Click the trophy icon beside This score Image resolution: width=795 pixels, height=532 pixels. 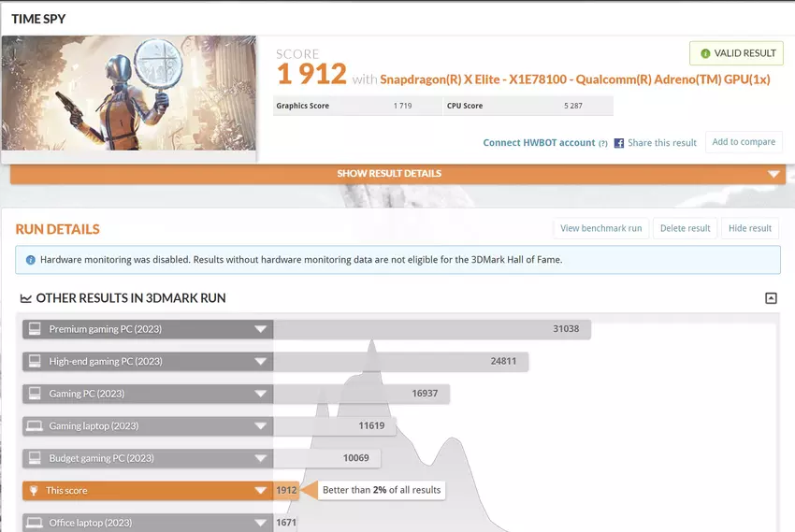[x=35, y=490]
